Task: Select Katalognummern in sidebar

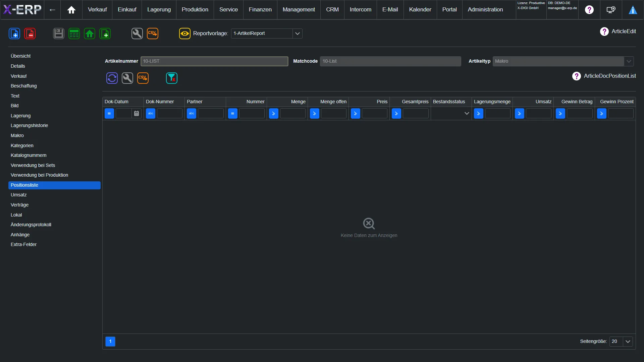Action: tap(54, 156)
